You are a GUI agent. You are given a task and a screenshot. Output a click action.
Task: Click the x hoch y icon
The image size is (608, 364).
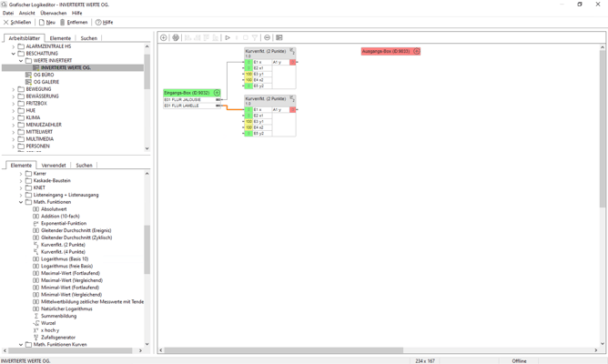(x=35, y=330)
